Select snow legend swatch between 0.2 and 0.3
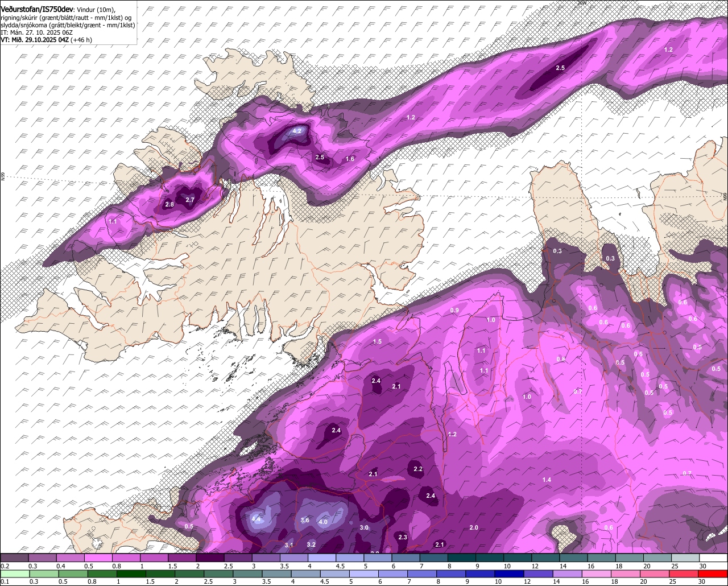Image resolution: width=728 pixels, height=586 pixels. click(14, 558)
